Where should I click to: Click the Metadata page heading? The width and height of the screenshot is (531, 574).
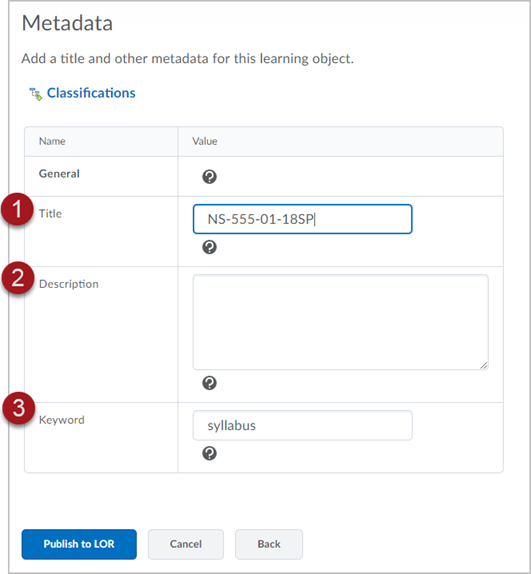tap(67, 23)
